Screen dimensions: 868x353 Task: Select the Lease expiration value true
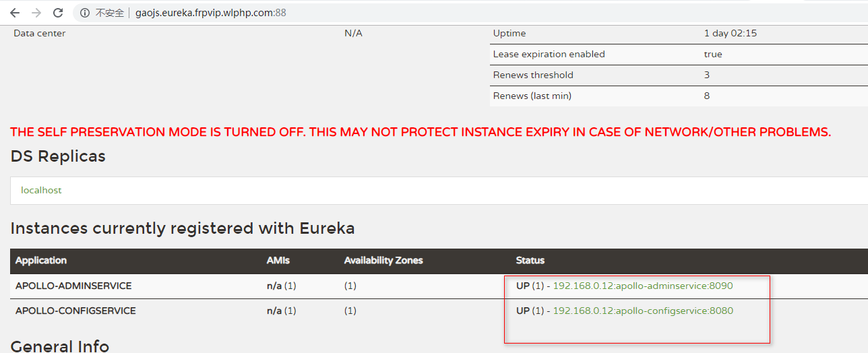(713, 54)
